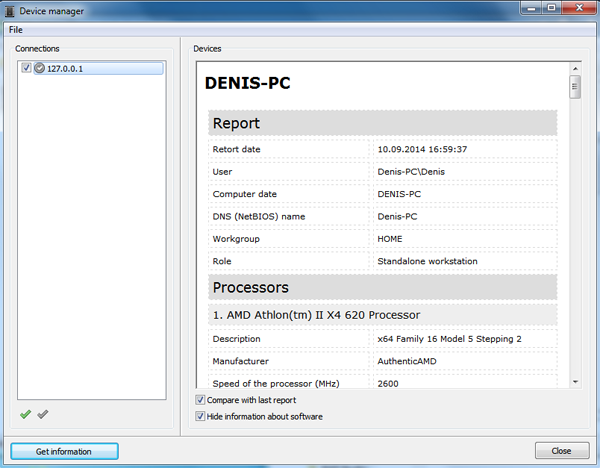Click the Connections group label
Image resolution: width=600 pixels, height=468 pixels.
(x=37, y=49)
